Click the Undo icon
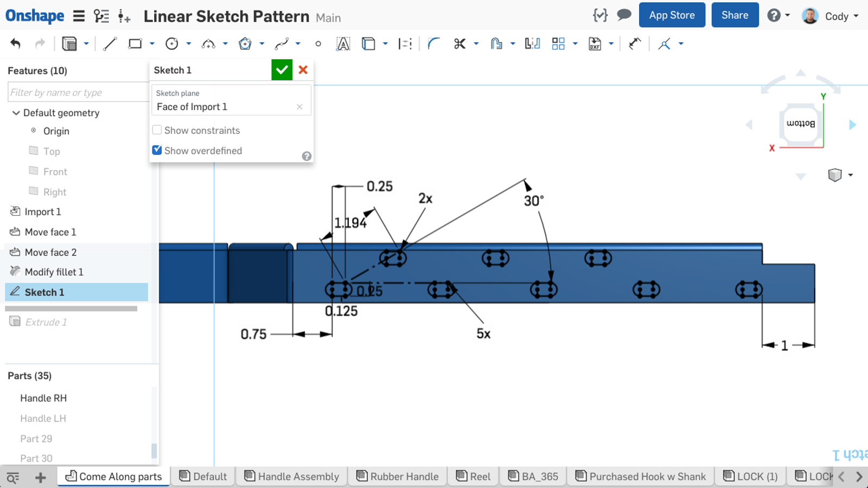 [x=15, y=43]
